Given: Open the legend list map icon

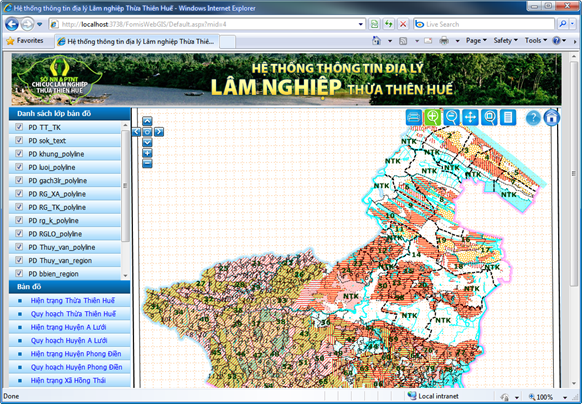Looking at the screenshot, I should 508,118.
